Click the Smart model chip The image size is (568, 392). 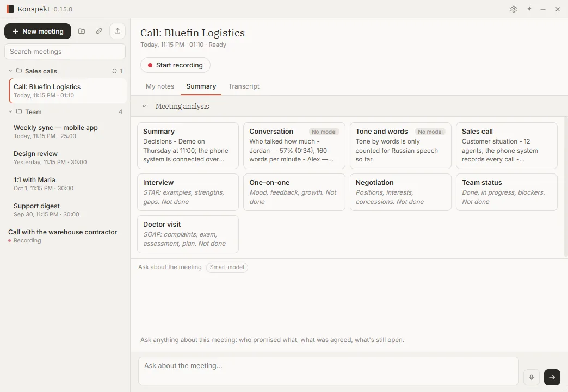[x=227, y=267]
